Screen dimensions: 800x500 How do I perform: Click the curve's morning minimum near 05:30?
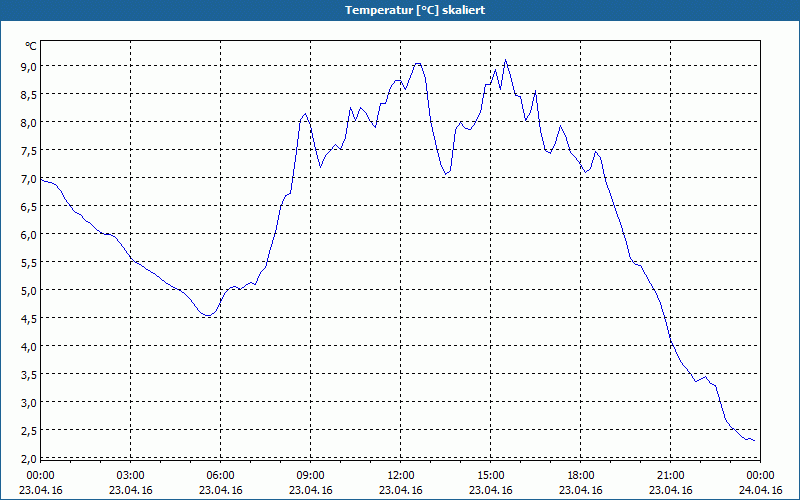(208, 316)
